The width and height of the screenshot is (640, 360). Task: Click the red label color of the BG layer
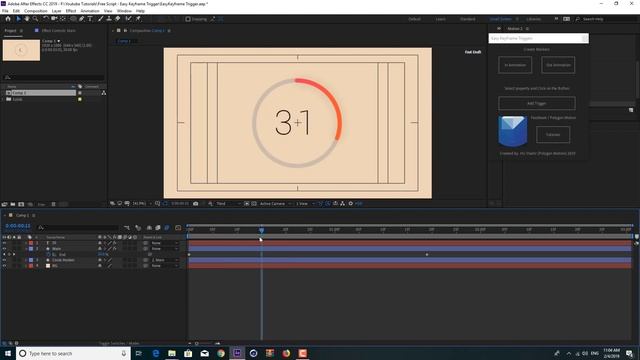(x=31, y=266)
